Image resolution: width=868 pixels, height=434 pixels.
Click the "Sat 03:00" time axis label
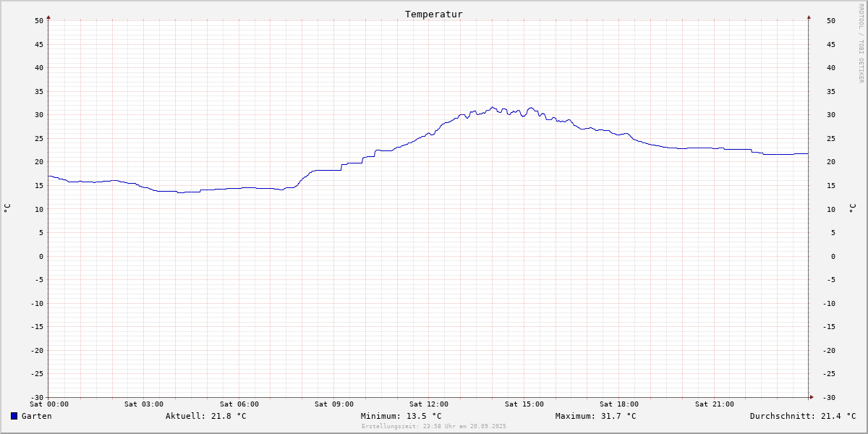tap(144, 404)
